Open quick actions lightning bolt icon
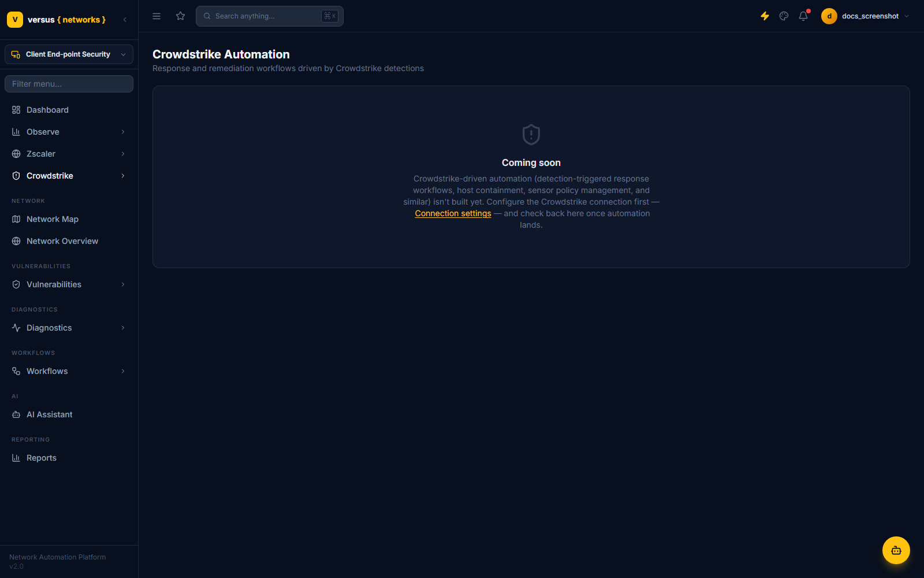This screenshot has width=924, height=578. (765, 16)
